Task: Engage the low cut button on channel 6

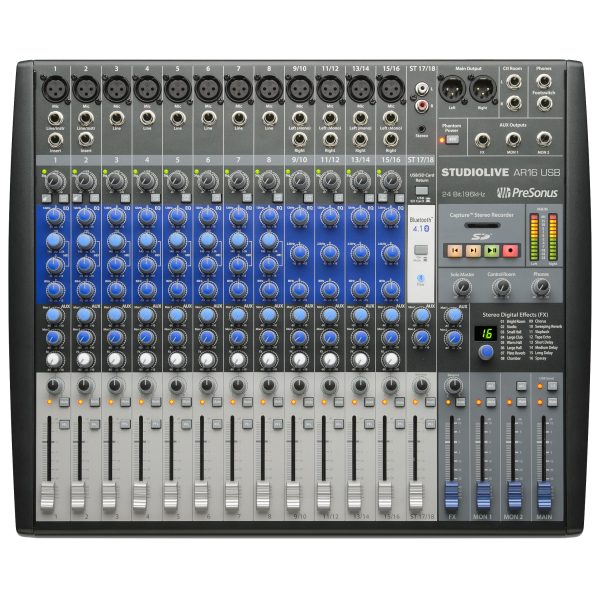Action: 217,198
